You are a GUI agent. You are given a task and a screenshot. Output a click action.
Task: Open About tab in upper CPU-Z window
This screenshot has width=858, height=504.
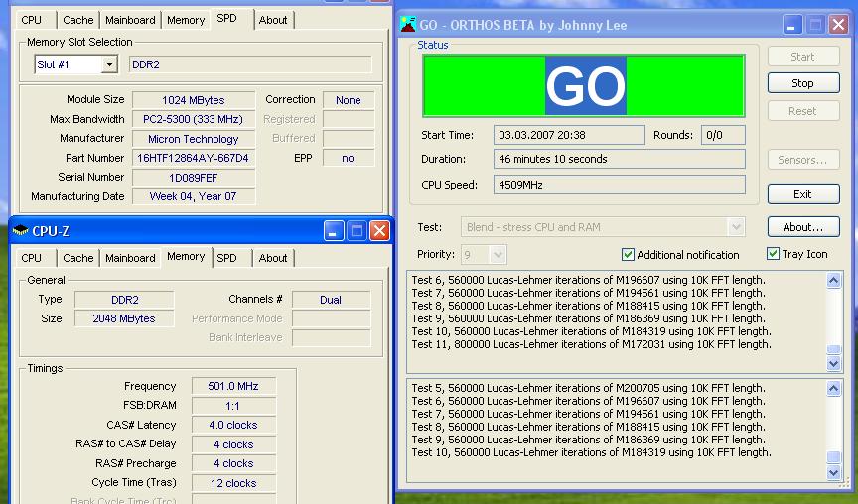click(272, 20)
